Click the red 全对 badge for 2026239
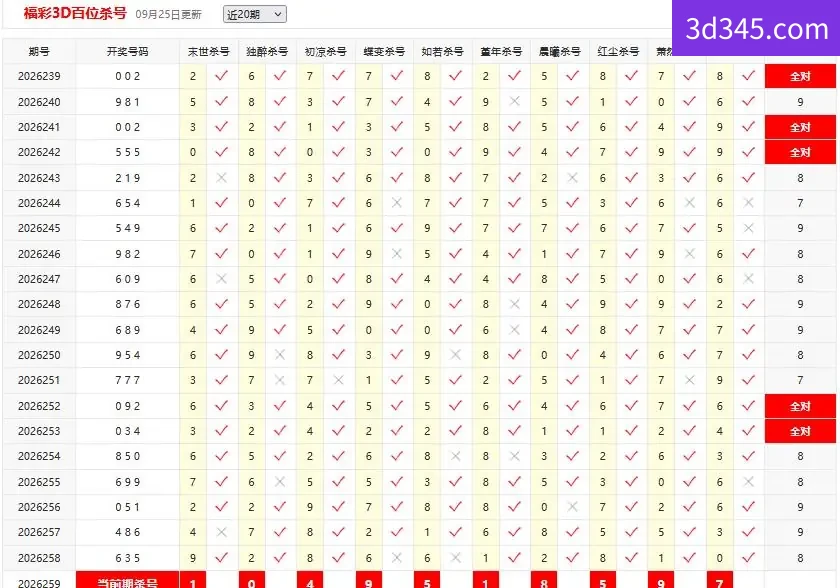The width and height of the screenshot is (840, 588). click(x=800, y=76)
